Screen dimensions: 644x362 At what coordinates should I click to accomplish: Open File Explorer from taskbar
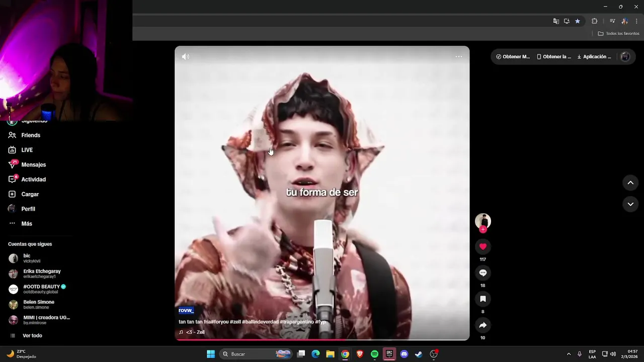point(330,354)
